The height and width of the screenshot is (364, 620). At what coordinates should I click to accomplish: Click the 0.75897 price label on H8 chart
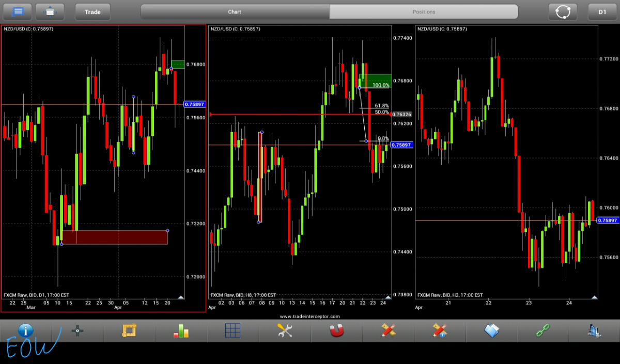(401, 145)
